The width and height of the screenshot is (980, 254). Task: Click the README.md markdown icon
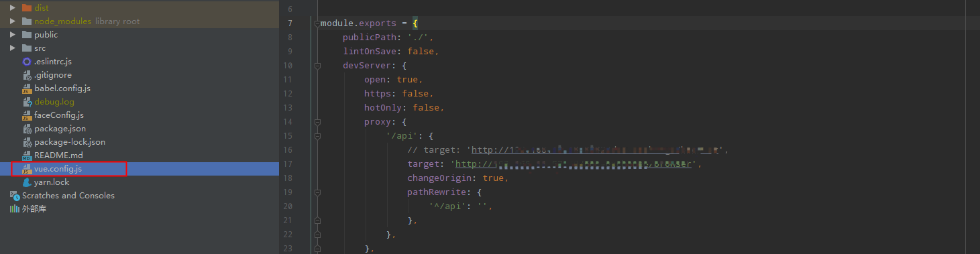27,155
